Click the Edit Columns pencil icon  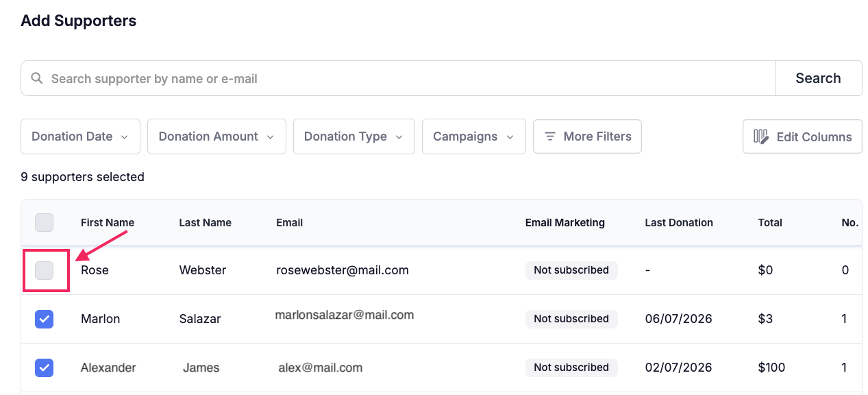pos(761,136)
